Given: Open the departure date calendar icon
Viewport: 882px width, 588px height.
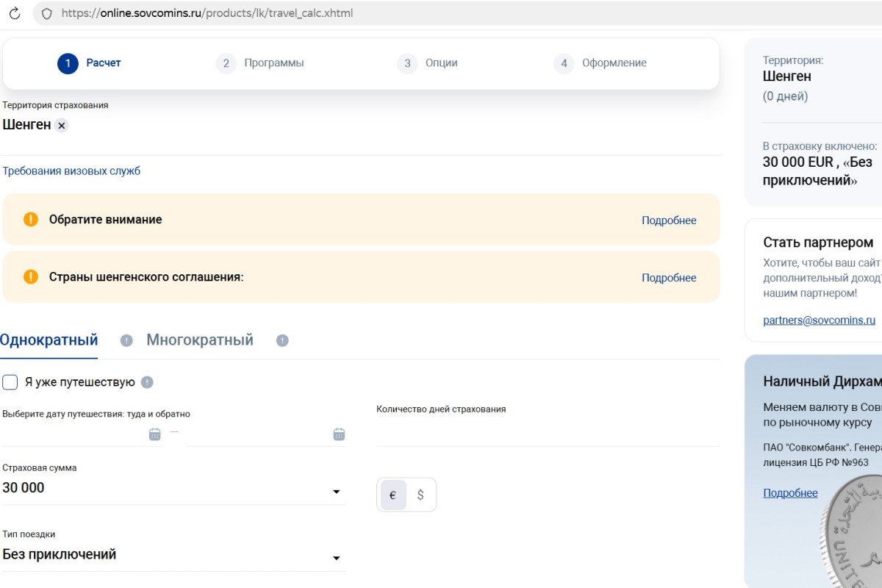Looking at the screenshot, I should (x=155, y=434).
